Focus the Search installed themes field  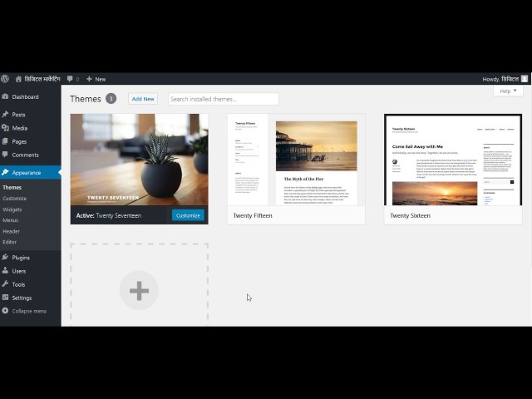click(x=224, y=99)
